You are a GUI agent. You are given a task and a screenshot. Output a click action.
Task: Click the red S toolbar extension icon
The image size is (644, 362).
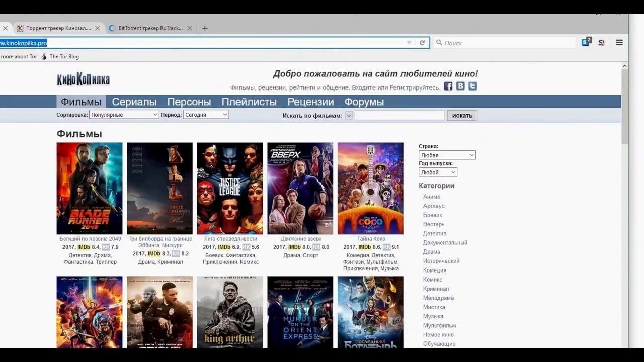[601, 43]
